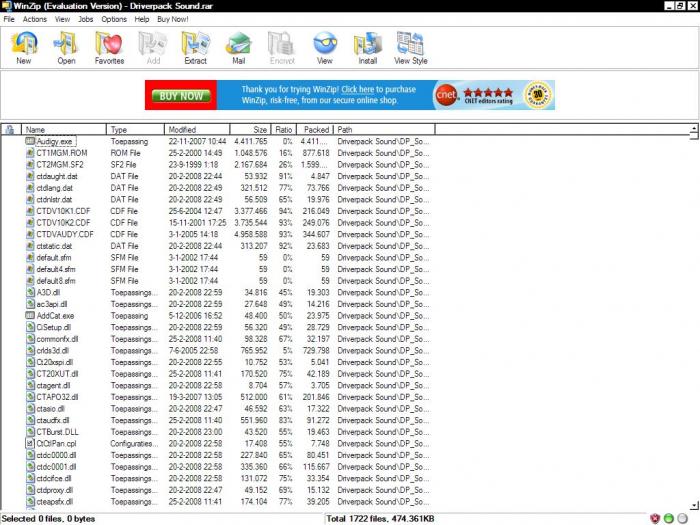The width and height of the screenshot is (700, 525).
Task: Click the scrollbar down arrow
Action: pyautogui.click(x=694, y=505)
